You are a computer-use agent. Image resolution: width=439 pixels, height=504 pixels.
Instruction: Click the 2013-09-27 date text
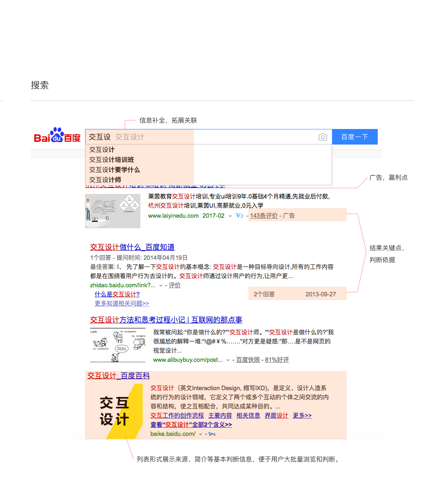click(321, 294)
